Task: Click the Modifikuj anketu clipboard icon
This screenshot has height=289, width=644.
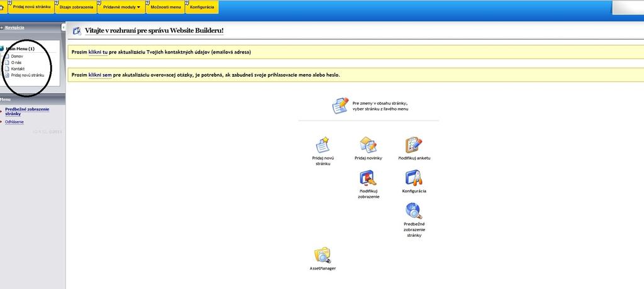Action: coord(414,145)
